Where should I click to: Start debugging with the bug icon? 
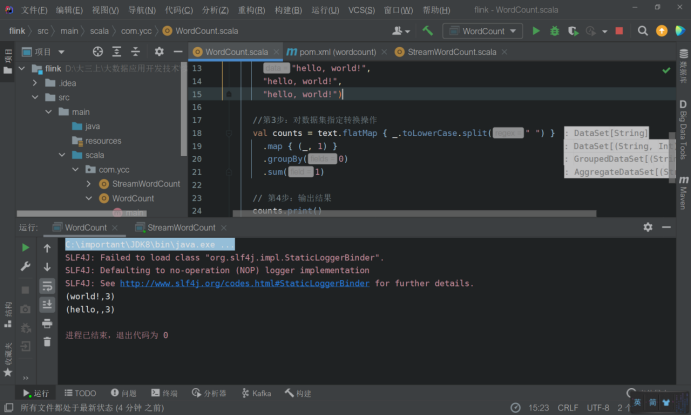(554, 31)
